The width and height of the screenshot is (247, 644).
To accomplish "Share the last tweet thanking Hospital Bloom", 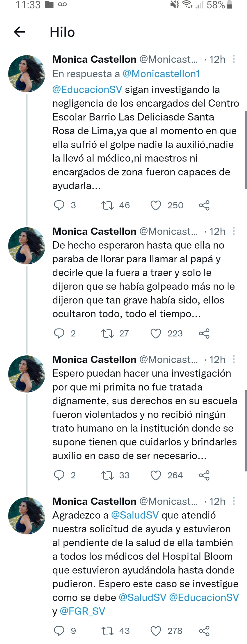I will (x=204, y=631).
